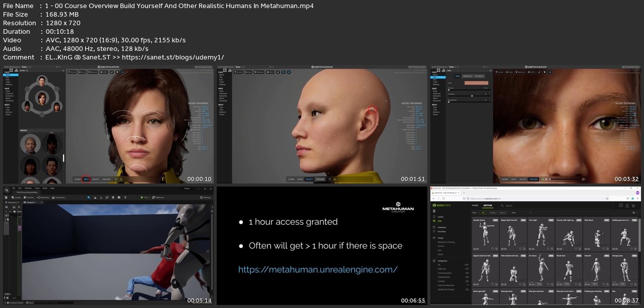Toggle the All view filter on ActorCore
The width and height of the screenshot is (644, 308).
pos(483,213)
